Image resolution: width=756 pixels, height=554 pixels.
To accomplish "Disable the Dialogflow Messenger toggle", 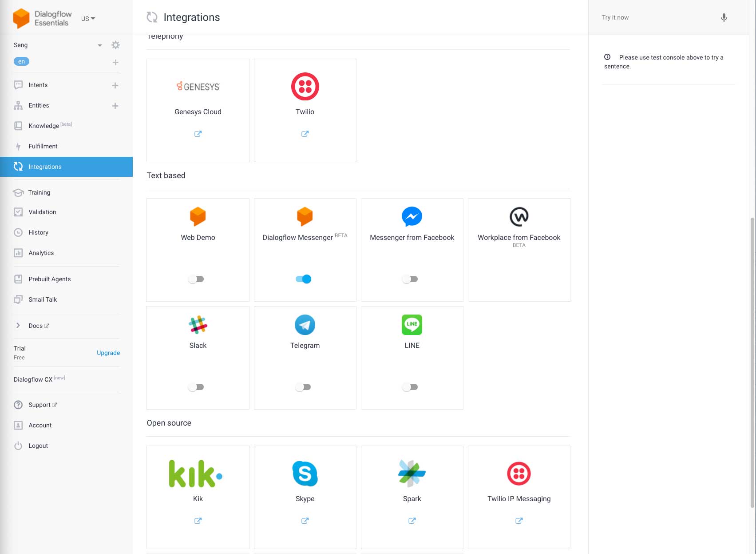I will (x=304, y=279).
